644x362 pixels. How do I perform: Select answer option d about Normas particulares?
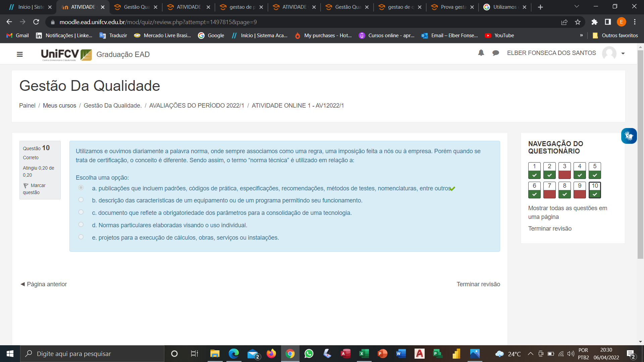pos(81,224)
